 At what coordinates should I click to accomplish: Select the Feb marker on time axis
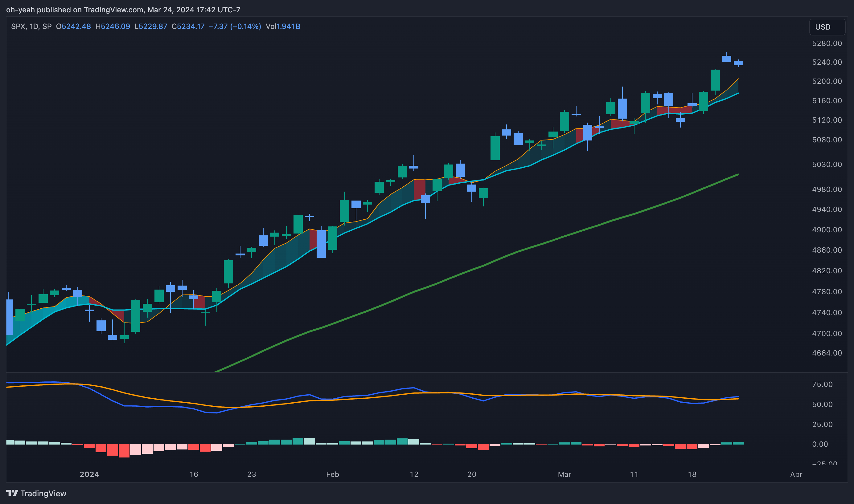[332, 474]
